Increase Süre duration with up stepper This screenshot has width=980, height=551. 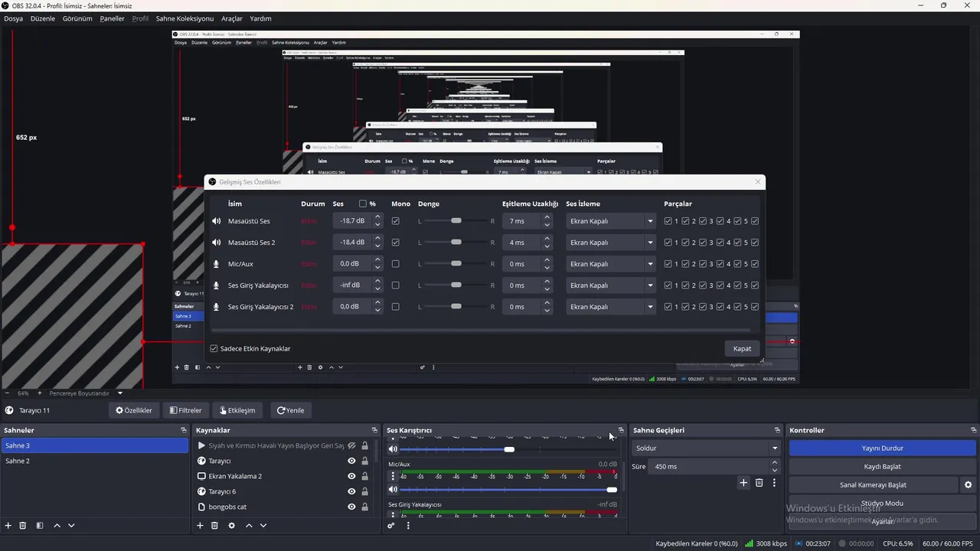point(775,462)
